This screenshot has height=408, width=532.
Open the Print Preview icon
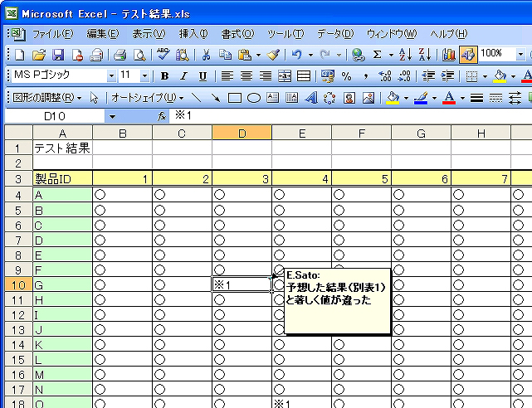[x=139, y=55]
